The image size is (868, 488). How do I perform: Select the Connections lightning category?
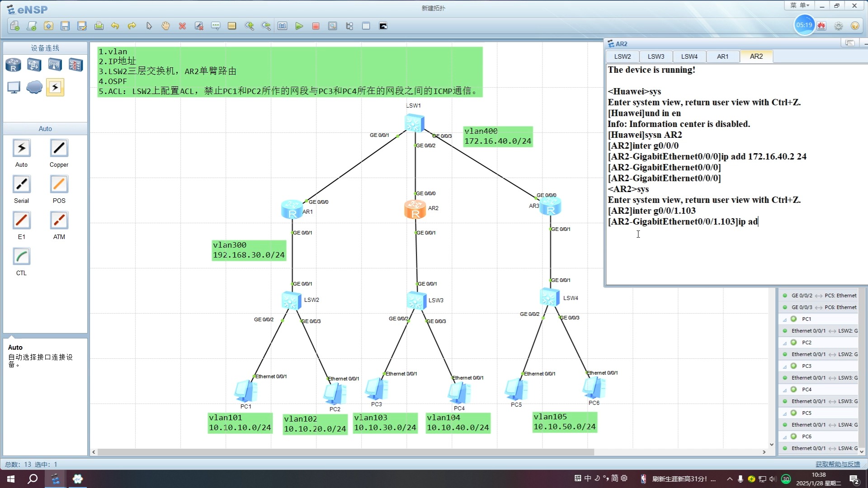[x=55, y=87]
